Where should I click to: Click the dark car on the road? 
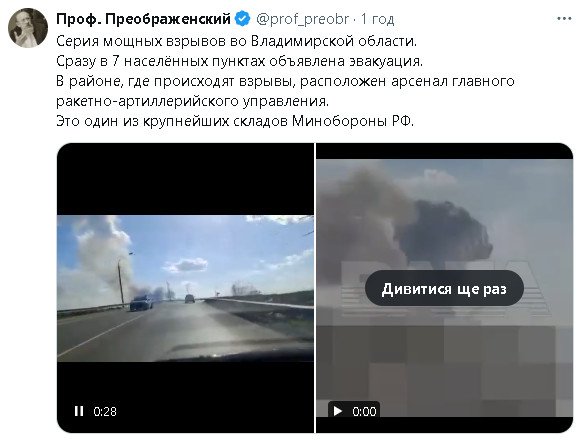coord(141,303)
